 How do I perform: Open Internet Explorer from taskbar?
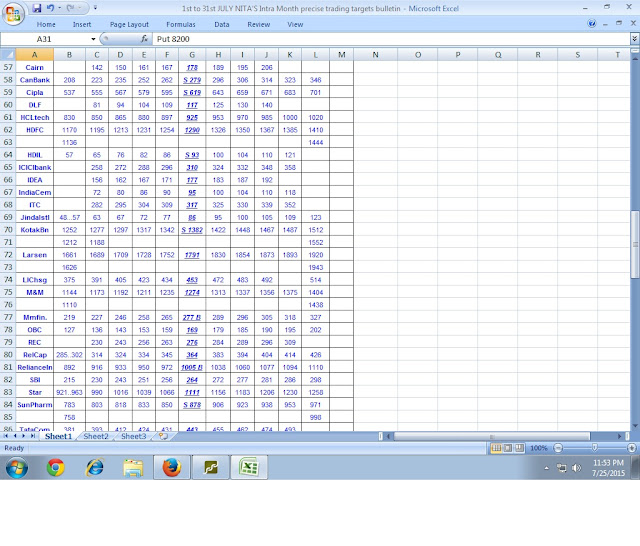click(94, 467)
